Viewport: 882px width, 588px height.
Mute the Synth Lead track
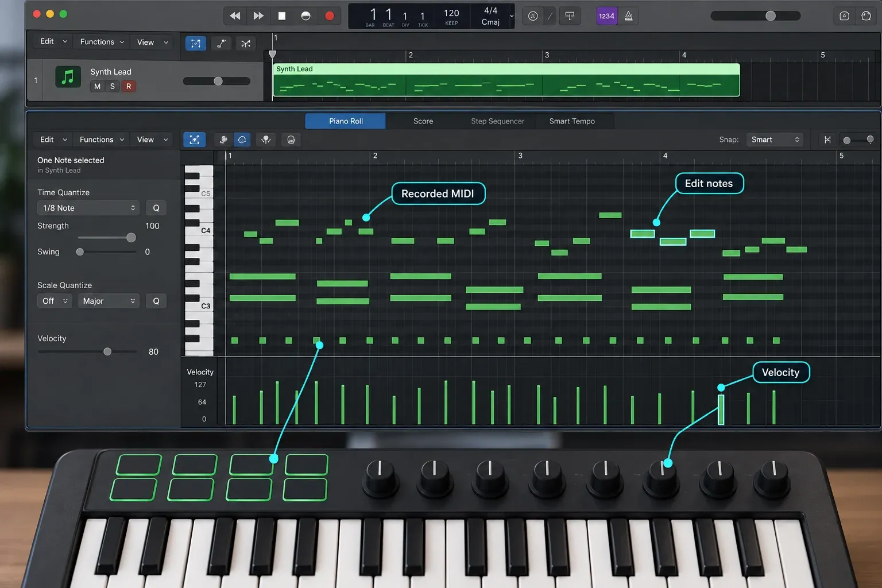(97, 86)
